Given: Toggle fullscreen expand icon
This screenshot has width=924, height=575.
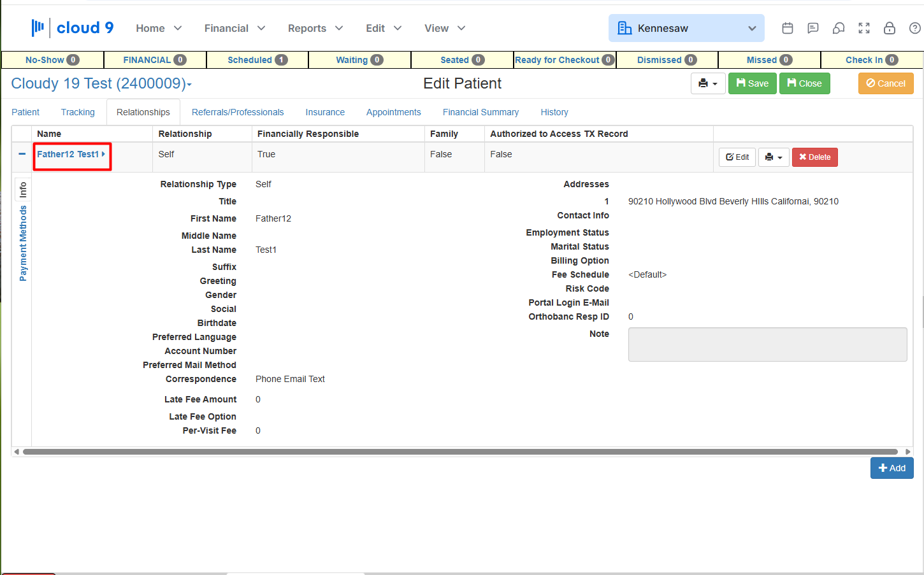Looking at the screenshot, I should pyautogui.click(x=864, y=28).
